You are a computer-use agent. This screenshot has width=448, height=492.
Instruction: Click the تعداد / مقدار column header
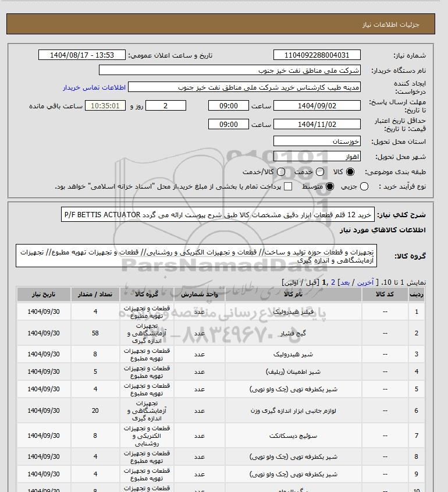tap(95, 294)
